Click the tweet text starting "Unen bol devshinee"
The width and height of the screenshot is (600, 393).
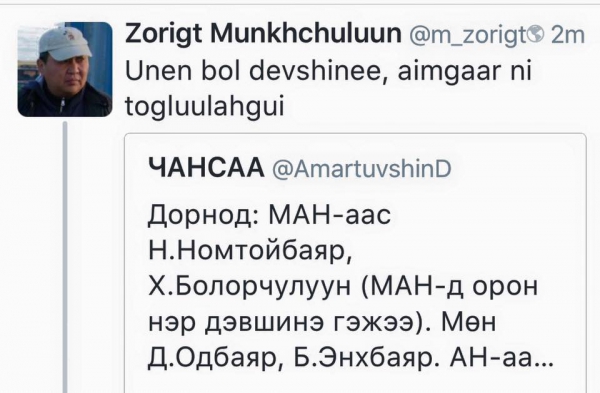pos(328,88)
